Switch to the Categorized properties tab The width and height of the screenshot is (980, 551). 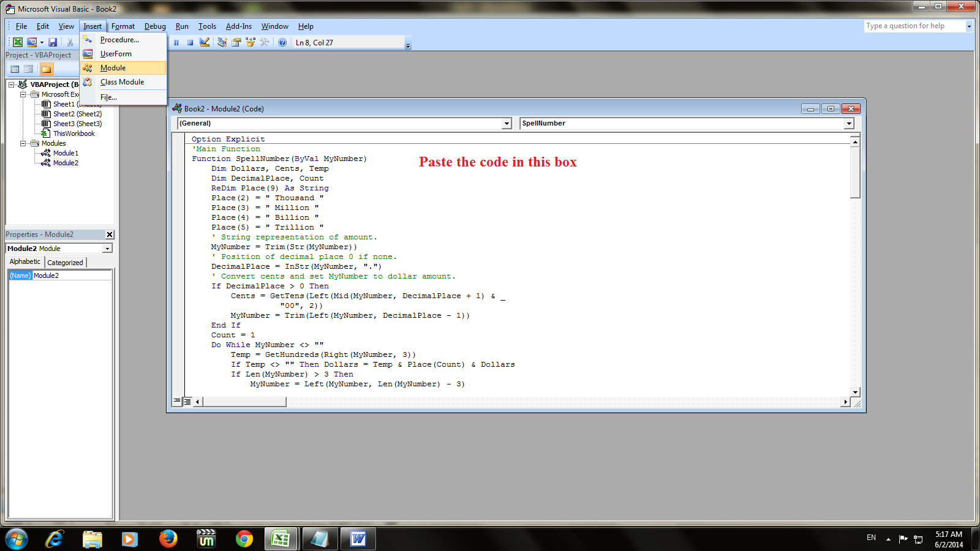click(65, 263)
